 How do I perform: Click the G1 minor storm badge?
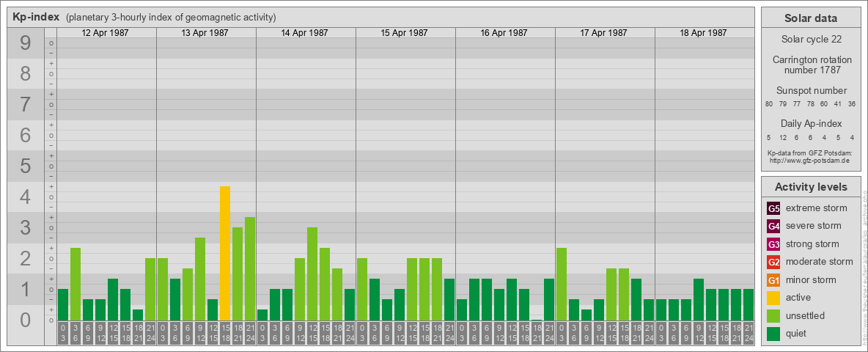pyautogui.click(x=774, y=280)
